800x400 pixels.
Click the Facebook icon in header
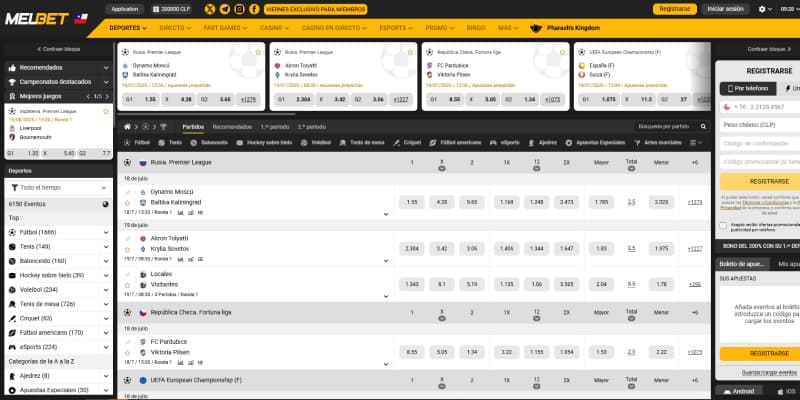point(255,8)
